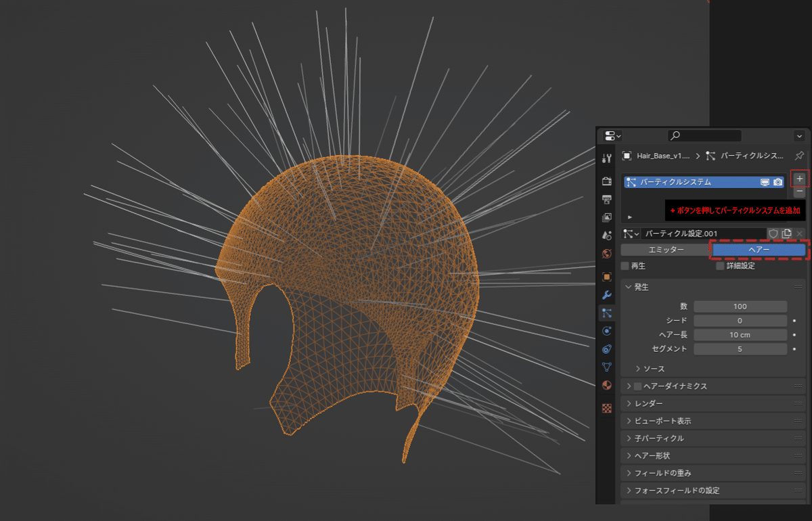This screenshot has height=521, width=812.
Task: Expand the フォースフィールドの設定 panel
Action: tap(628, 491)
